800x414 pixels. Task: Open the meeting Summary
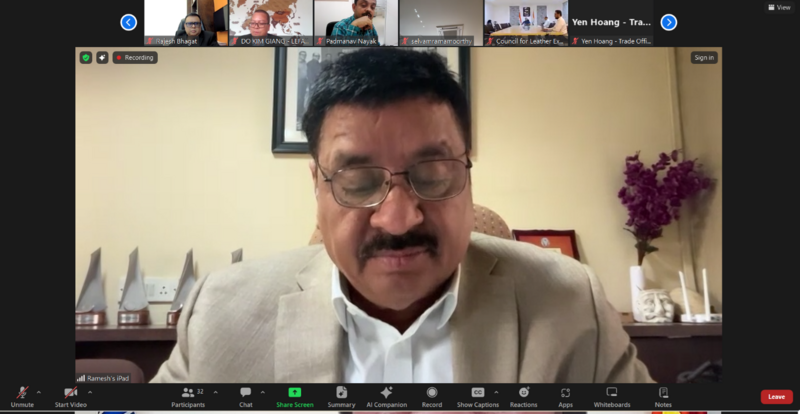[x=341, y=396]
